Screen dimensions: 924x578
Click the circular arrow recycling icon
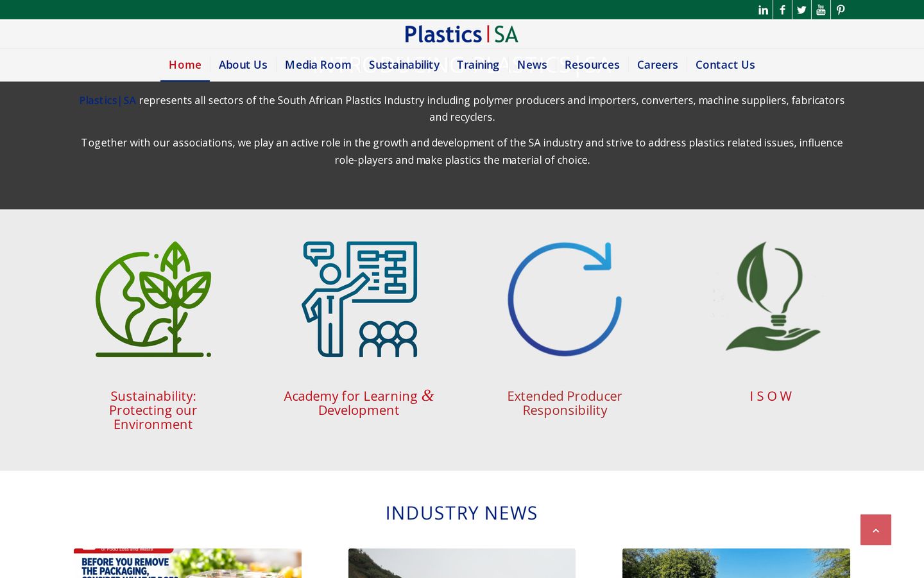click(565, 299)
